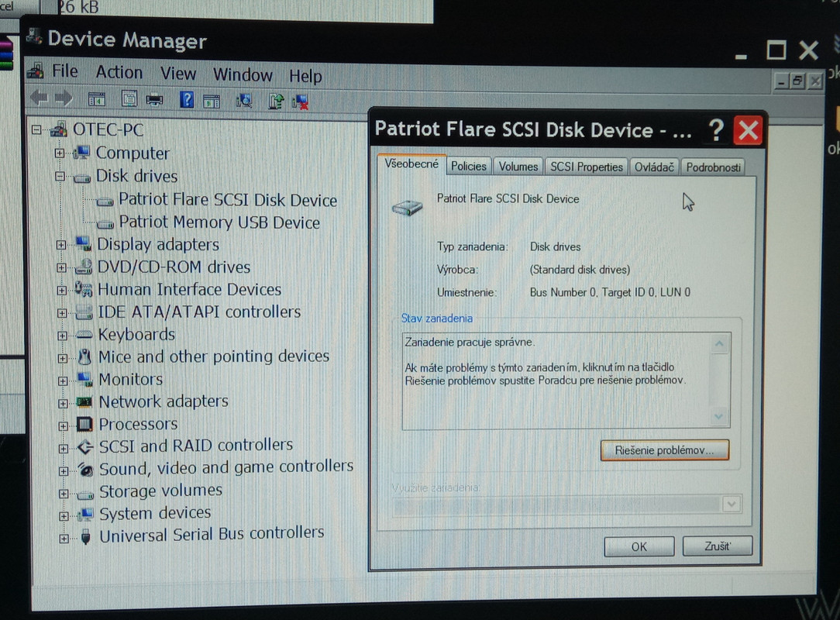The height and width of the screenshot is (620, 840).
Task: Switch to the Policies tab
Action: click(x=468, y=166)
